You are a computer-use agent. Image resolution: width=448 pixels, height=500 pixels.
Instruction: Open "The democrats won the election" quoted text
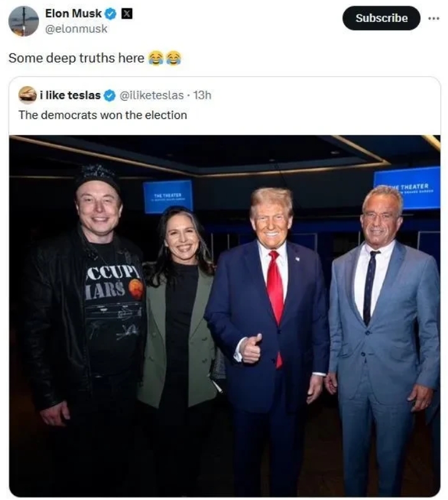[x=103, y=115]
